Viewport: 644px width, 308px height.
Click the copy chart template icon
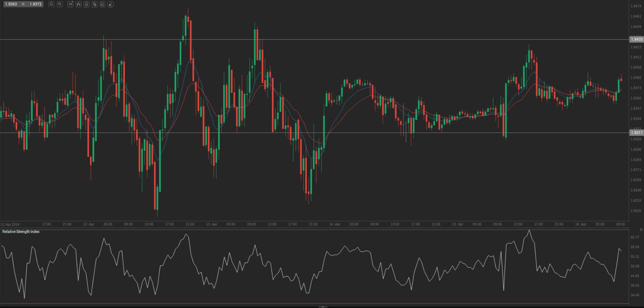(94, 4)
